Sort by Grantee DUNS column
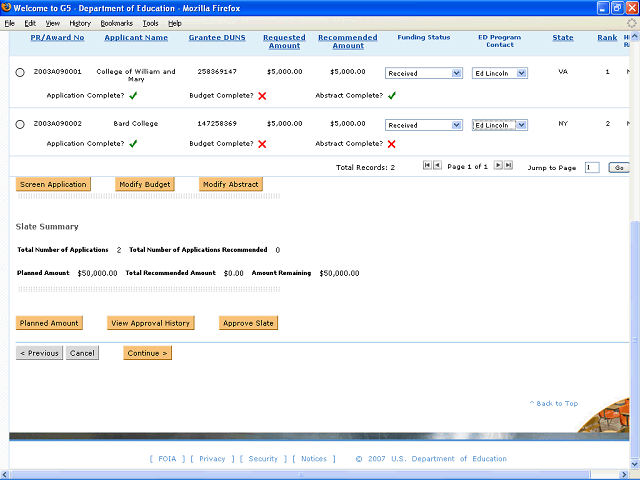The width and height of the screenshot is (640, 480). point(217,38)
